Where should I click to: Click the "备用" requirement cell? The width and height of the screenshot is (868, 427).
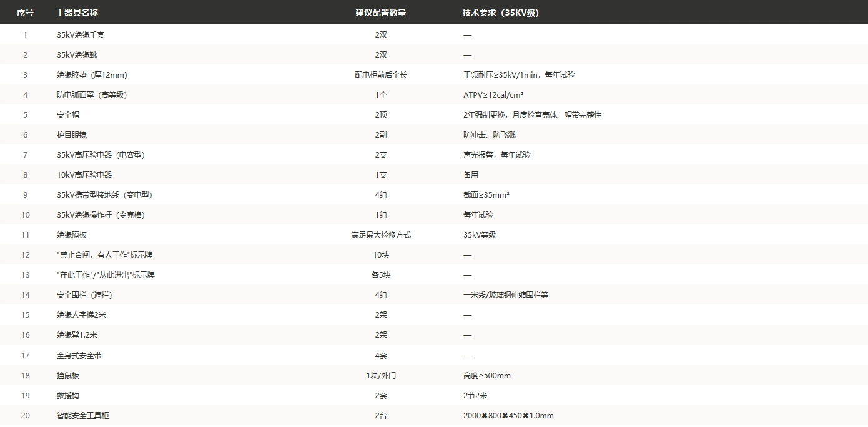pos(471,175)
